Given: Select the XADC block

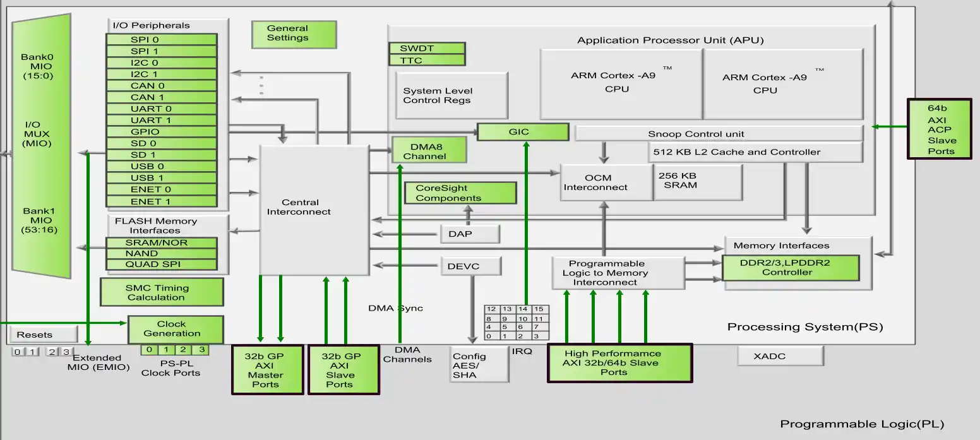Looking at the screenshot, I should pyautogui.click(x=780, y=356).
